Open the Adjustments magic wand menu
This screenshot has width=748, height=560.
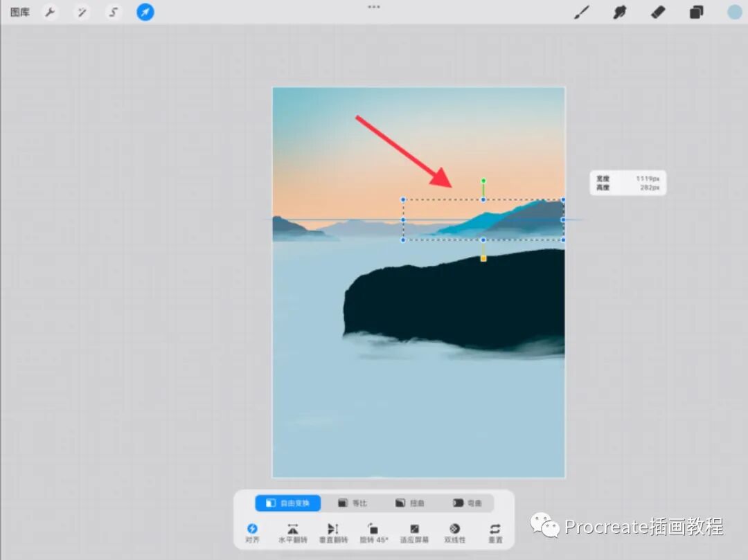pos(82,12)
